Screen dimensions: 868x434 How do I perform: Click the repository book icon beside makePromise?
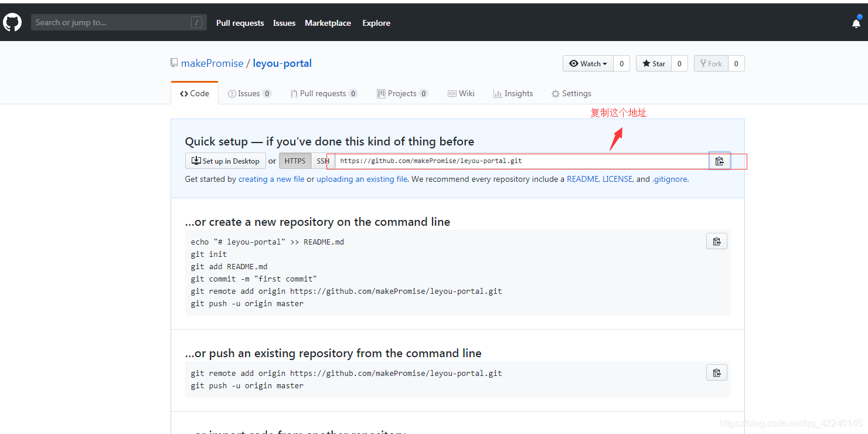click(x=174, y=63)
